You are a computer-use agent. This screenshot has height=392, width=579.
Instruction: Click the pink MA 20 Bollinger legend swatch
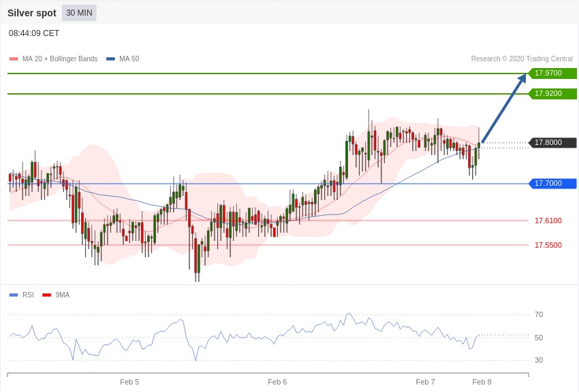click(14, 59)
